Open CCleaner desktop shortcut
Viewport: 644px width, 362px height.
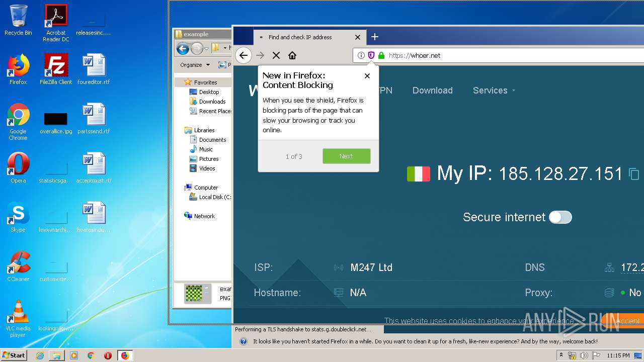tap(18, 266)
